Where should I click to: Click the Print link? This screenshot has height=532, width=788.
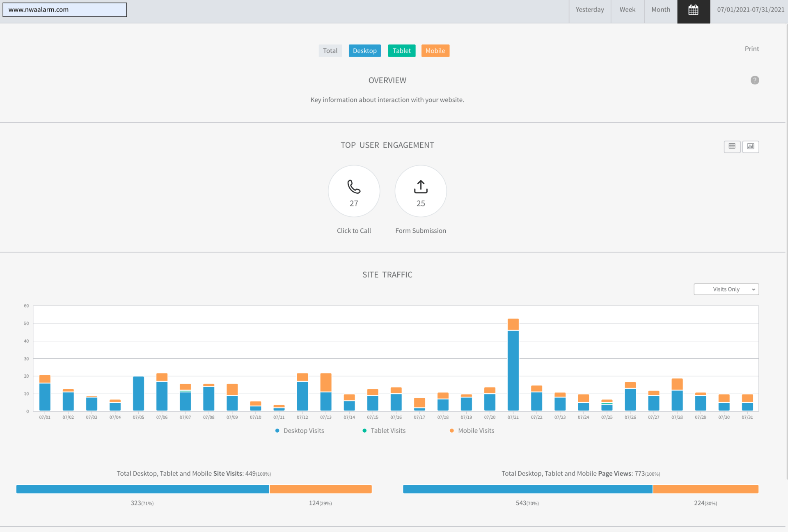click(x=751, y=49)
